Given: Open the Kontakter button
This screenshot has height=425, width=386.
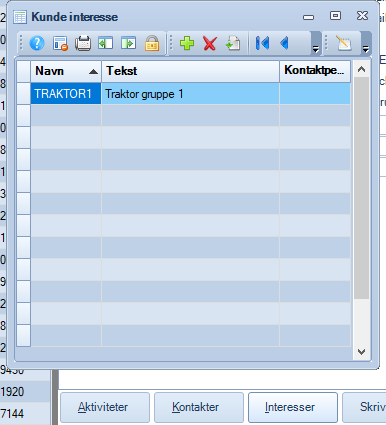Looking at the screenshot, I should pyautogui.click(x=199, y=407).
